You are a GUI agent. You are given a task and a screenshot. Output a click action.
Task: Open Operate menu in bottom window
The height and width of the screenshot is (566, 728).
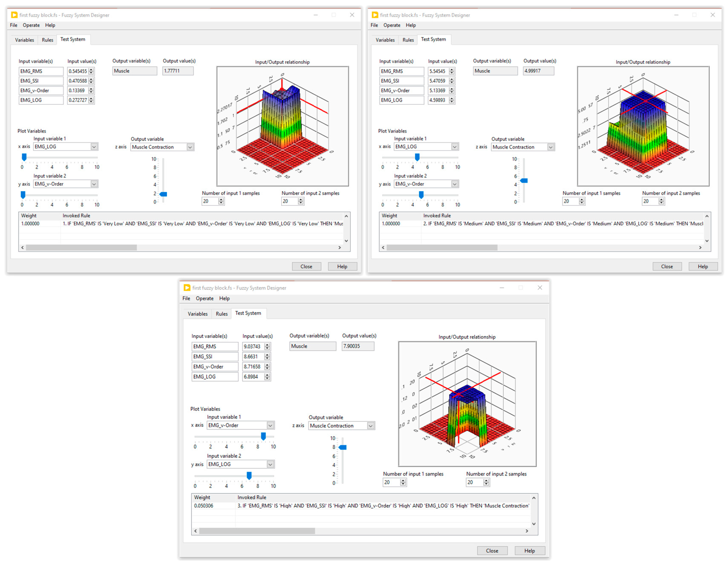click(204, 298)
